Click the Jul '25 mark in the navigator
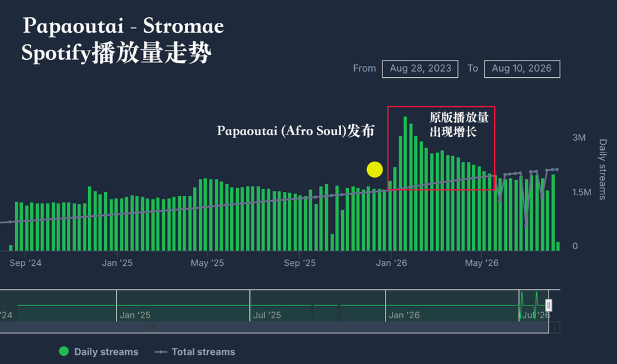The image size is (617, 364). [267, 315]
